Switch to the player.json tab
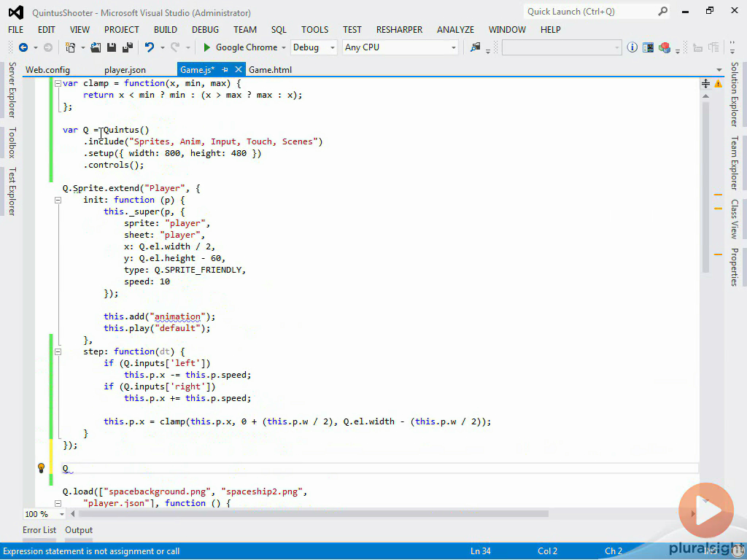Image resolution: width=747 pixels, height=560 pixels. pos(125,70)
